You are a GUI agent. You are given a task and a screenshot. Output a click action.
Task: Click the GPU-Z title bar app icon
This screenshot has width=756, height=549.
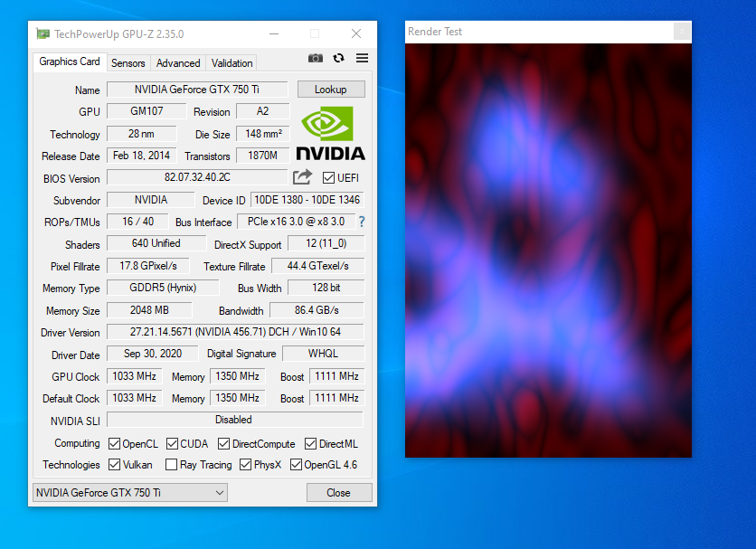click(43, 33)
